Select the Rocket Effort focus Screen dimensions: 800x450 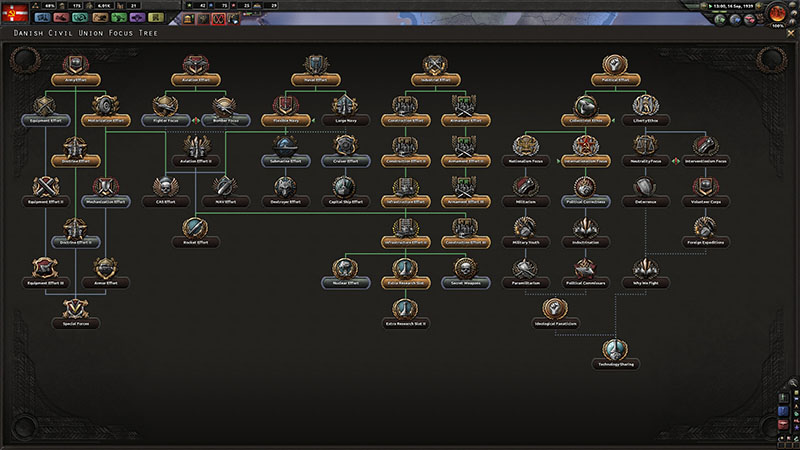(196, 233)
